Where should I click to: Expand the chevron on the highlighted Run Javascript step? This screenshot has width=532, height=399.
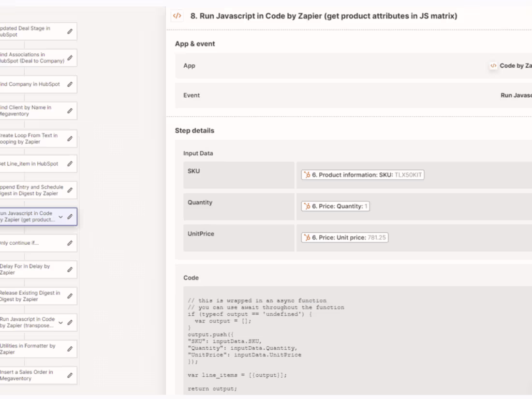click(60, 217)
